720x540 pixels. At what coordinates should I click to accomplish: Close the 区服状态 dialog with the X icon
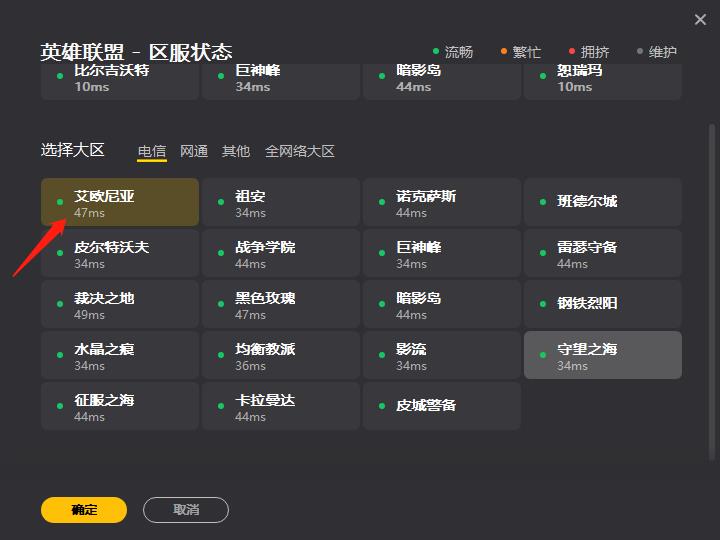click(700, 19)
